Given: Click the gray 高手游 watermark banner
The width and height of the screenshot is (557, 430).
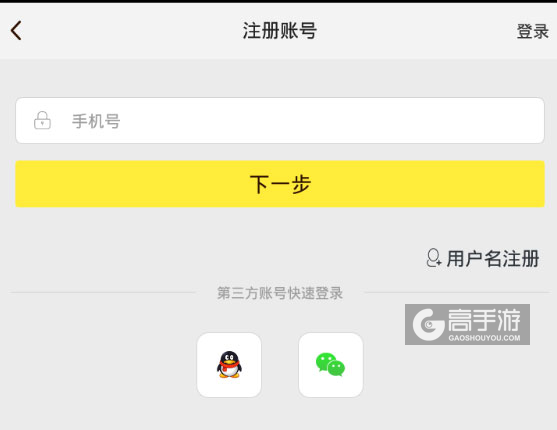Looking at the screenshot, I should (467, 324).
